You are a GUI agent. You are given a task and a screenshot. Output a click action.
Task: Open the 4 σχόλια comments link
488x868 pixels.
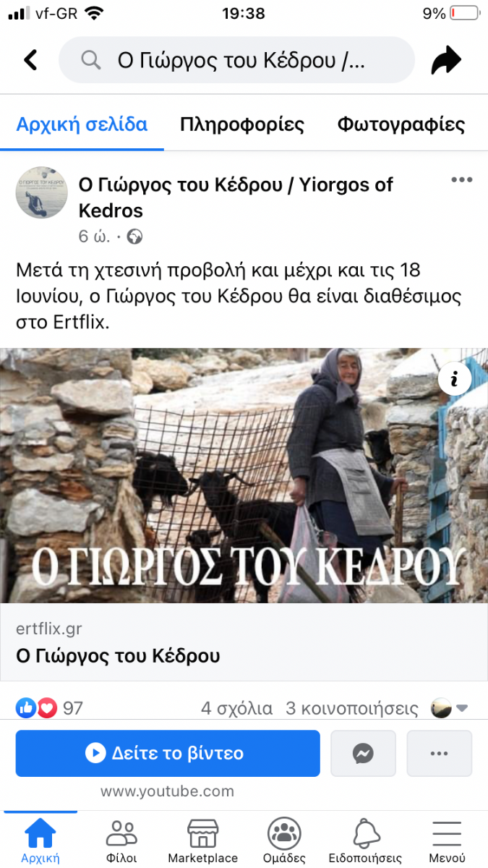click(x=236, y=708)
